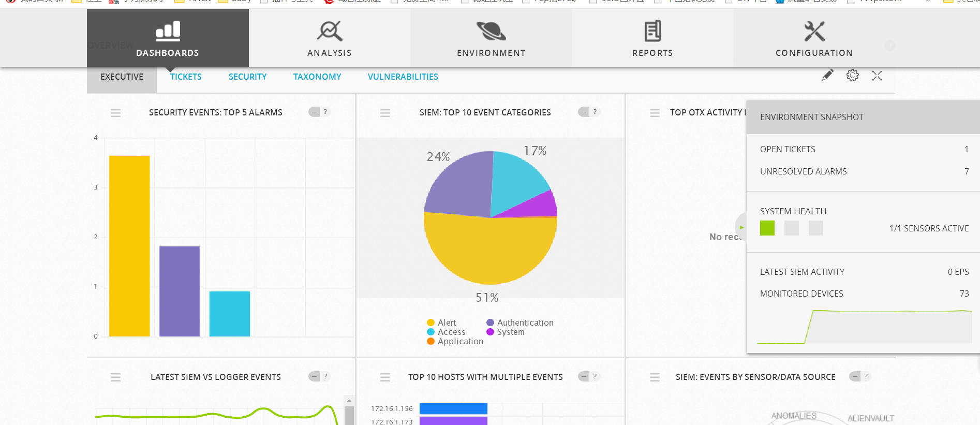Click the purple bar for host 172.16.1.173

[453, 421]
